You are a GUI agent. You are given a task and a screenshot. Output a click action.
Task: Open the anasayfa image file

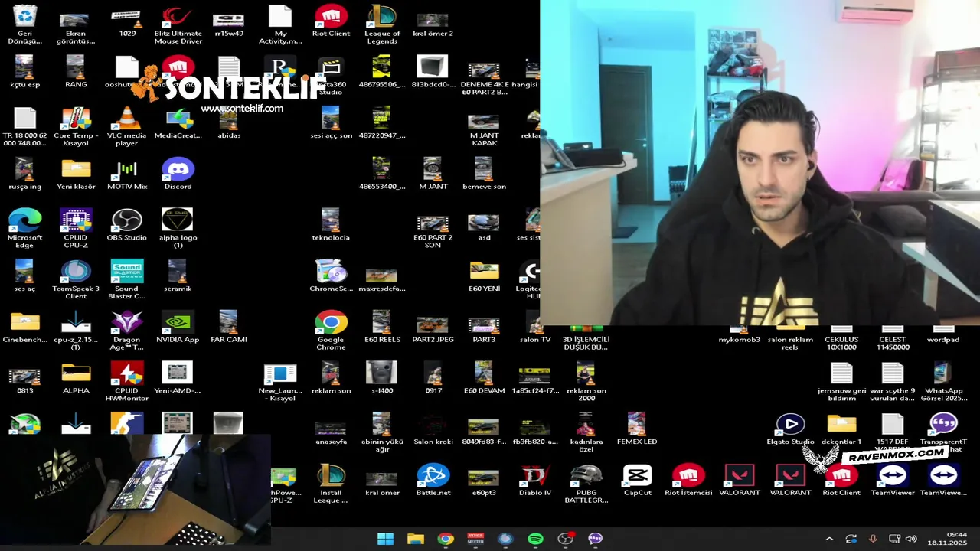click(x=331, y=429)
